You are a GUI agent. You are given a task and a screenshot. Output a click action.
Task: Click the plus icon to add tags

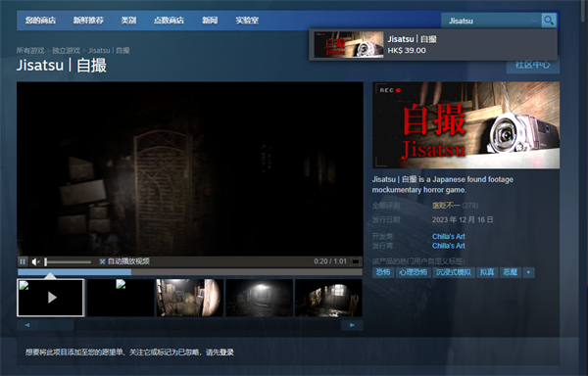click(x=528, y=272)
